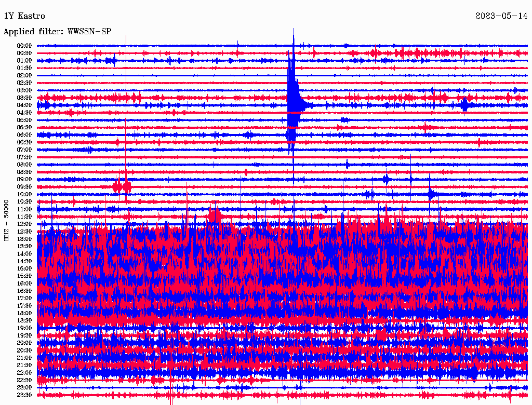Click the 21:00 time label
This screenshot has height=405, width=532.
[x=24, y=358]
